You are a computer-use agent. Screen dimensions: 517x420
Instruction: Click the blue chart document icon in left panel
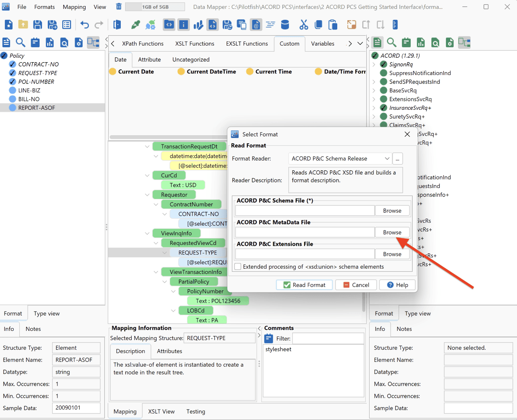(50, 42)
